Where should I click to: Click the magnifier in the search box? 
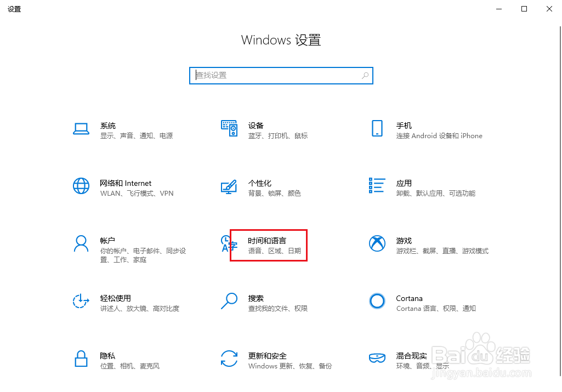pos(365,76)
